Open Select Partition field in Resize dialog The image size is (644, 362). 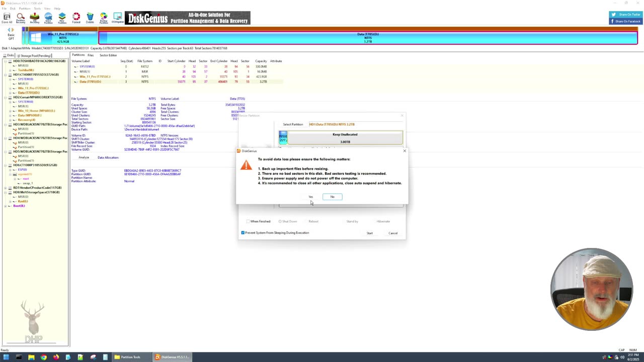[x=355, y=124]
